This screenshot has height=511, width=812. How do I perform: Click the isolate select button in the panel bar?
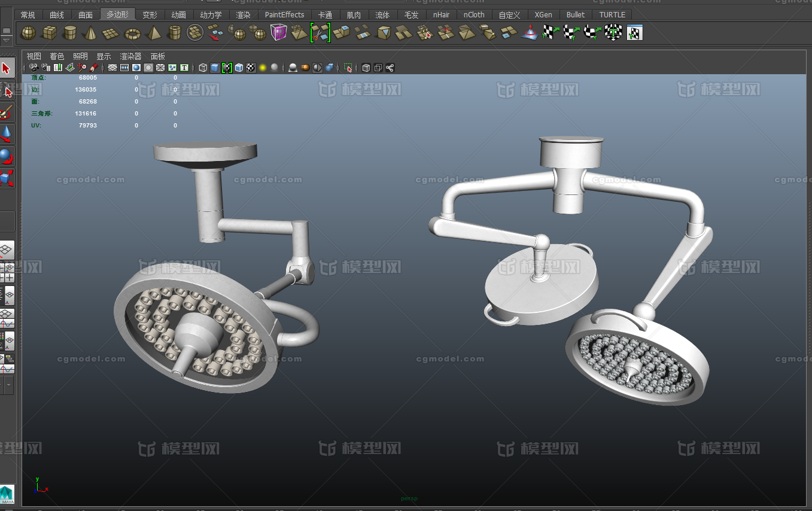tap(349, 68)
